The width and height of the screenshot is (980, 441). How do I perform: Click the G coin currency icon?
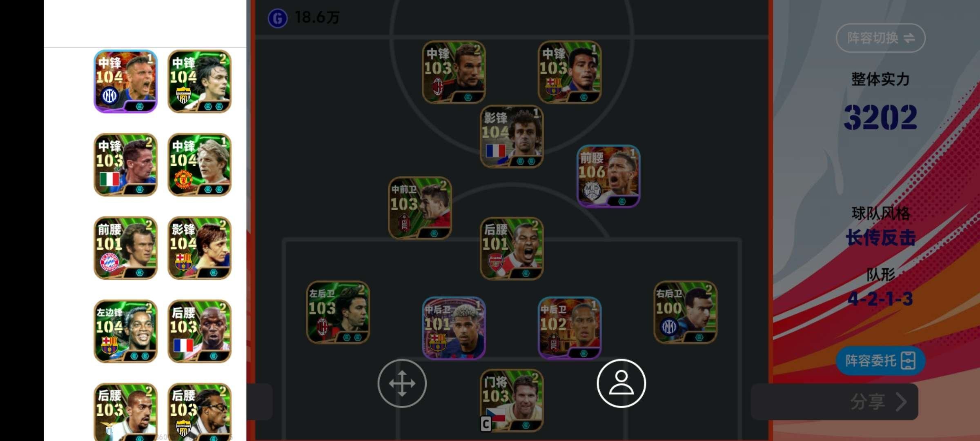click(x=278, y=18)
